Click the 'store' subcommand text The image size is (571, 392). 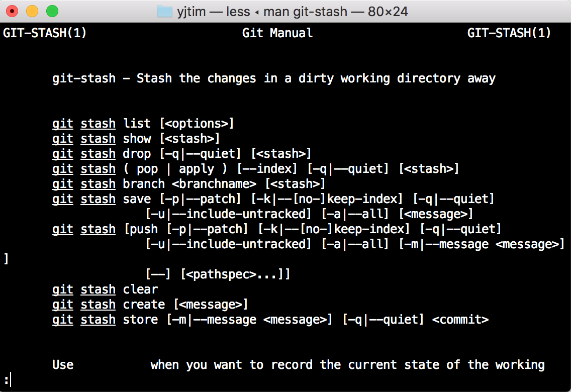point(140,320)
